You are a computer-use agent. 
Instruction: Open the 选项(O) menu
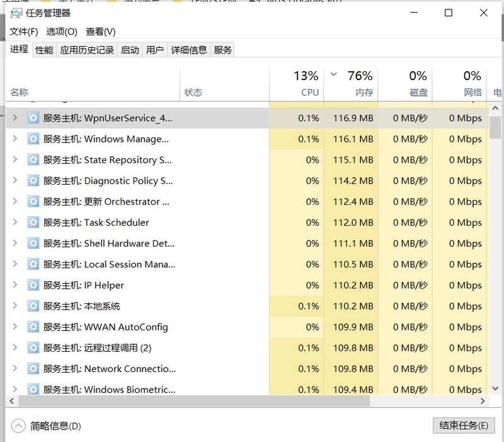pos(62,32)
